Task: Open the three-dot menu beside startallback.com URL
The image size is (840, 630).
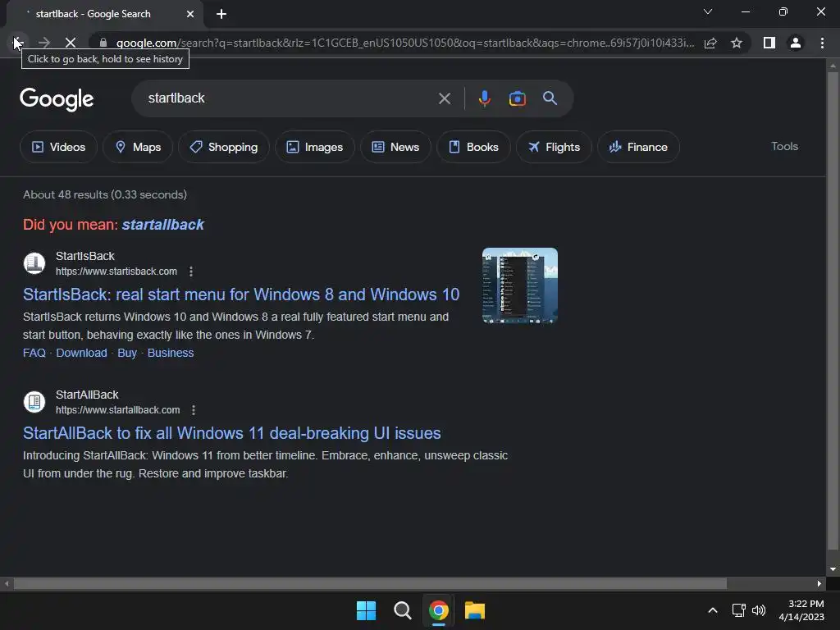Action: click(194, 410)
